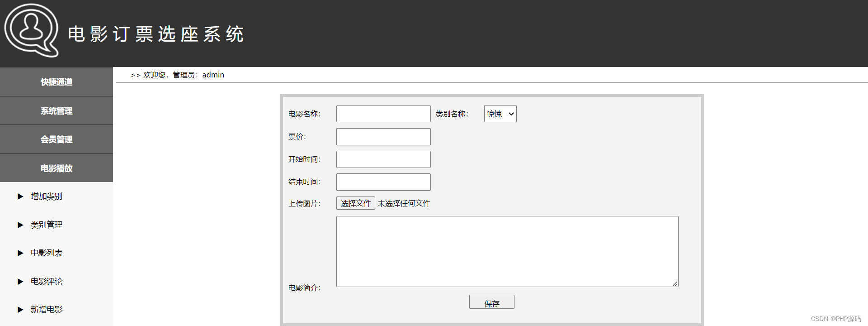The image size is (868, 326).
Task: Click the user chat bubble logo icon
Action: pyautogui.click(x=31, y=31)
